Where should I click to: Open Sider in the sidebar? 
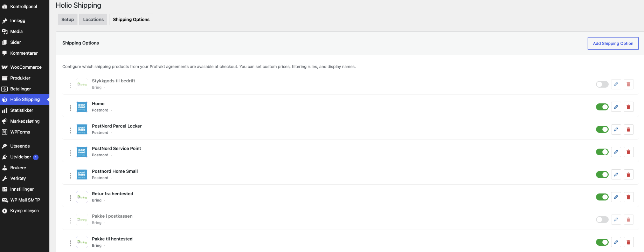coord(25,42)
